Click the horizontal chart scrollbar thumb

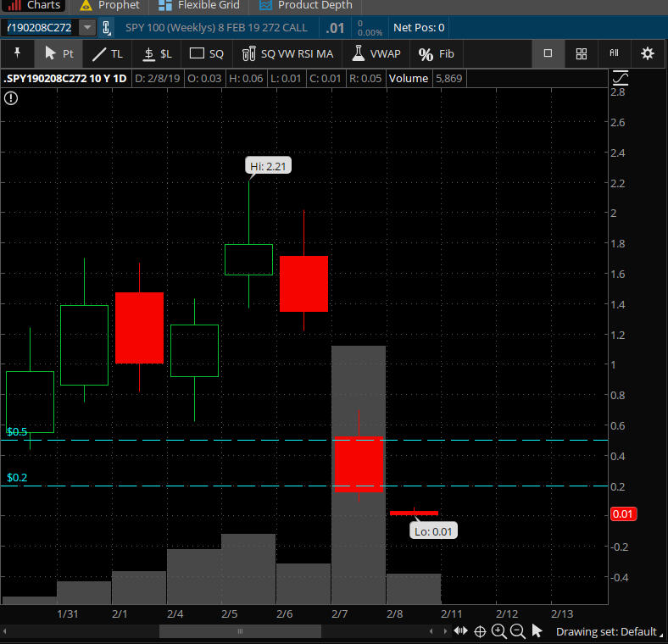click(240, 631)
